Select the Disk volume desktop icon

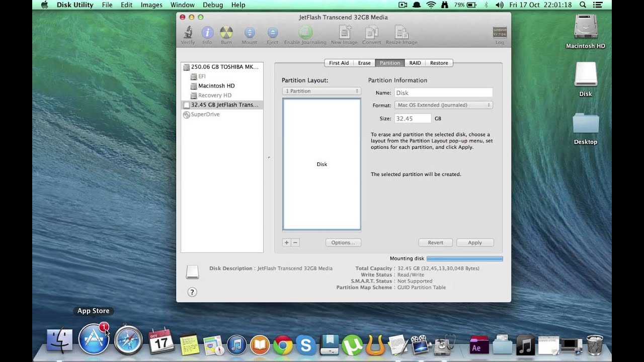586,79
